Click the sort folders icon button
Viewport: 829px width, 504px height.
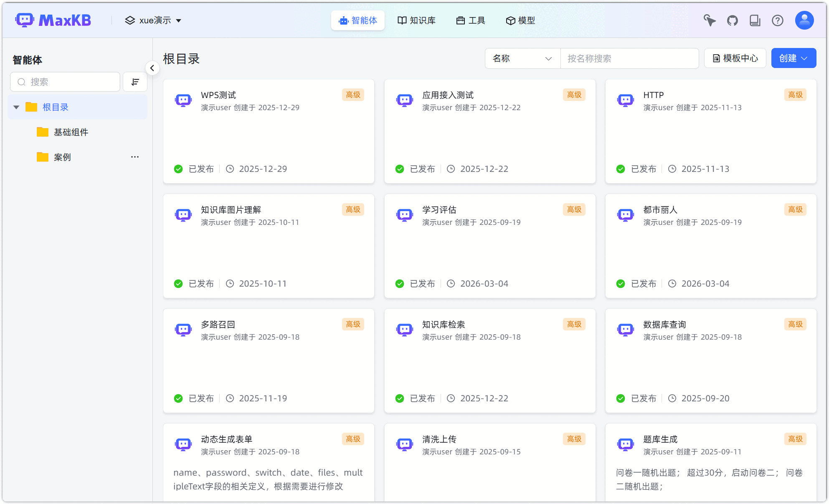pos(135,82)
